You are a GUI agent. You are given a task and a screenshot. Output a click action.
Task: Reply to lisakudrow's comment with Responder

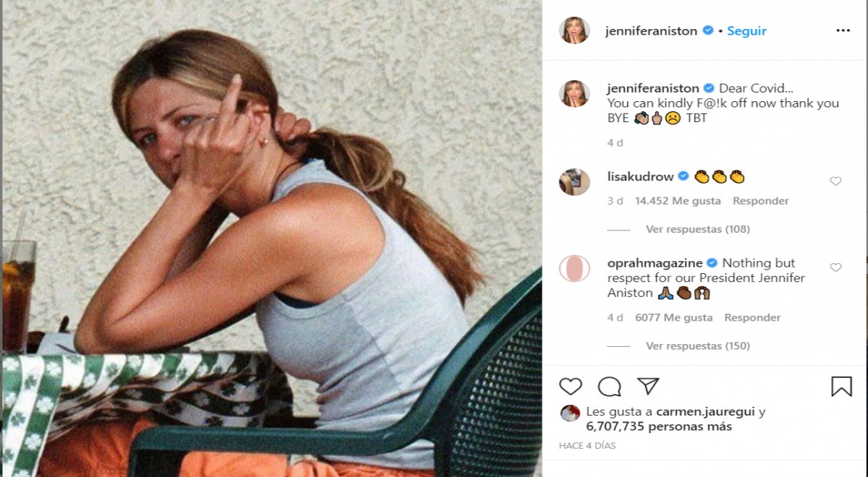(x=760, y=201)
